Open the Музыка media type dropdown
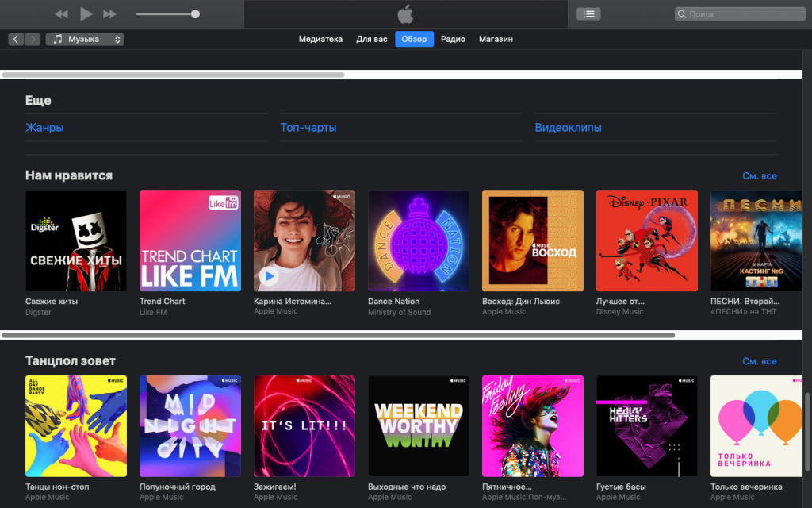812x508 pixels. 85,39
